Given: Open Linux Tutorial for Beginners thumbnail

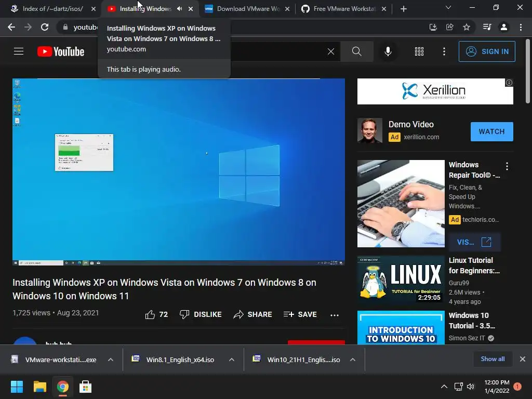Looking at the screenshot, I should 401,279.
